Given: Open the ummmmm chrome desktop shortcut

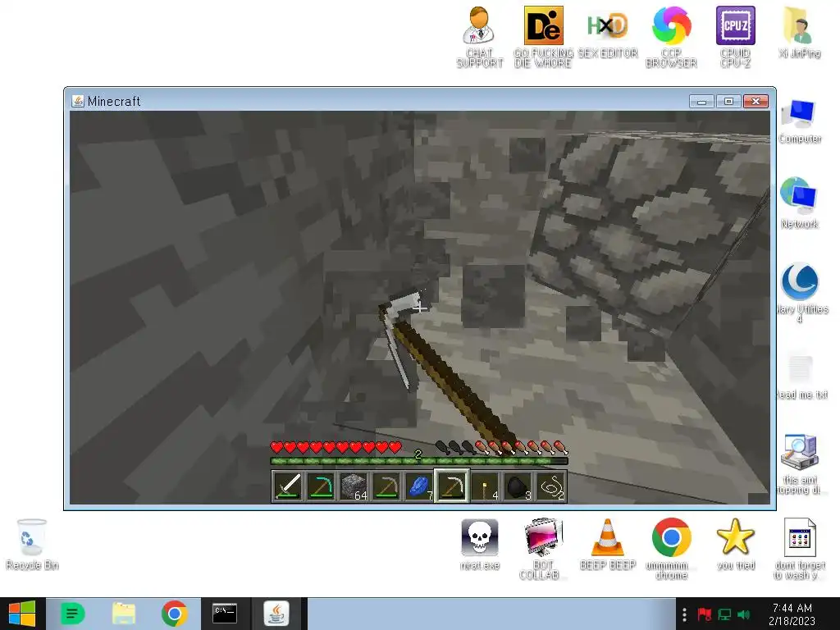Looking at the screenshot, I should point(671,549).
